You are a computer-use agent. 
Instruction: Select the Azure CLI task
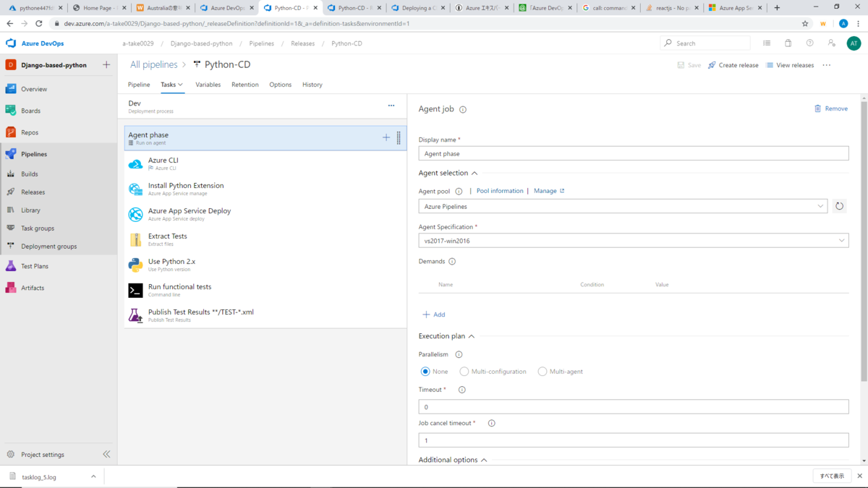point(265,163)
